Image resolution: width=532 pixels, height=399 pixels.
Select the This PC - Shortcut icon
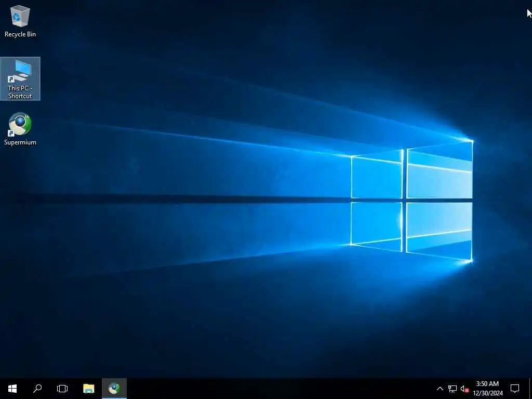(20, 79)
